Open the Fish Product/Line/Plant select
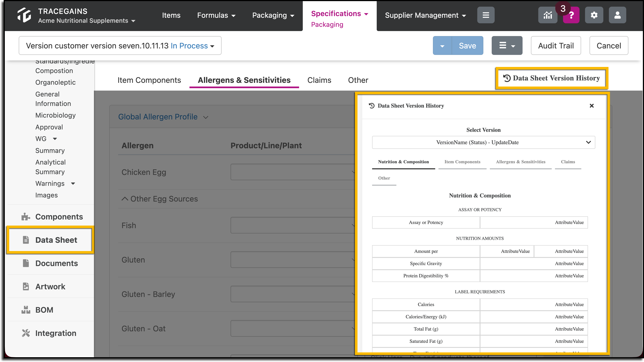 pos(292,225)
